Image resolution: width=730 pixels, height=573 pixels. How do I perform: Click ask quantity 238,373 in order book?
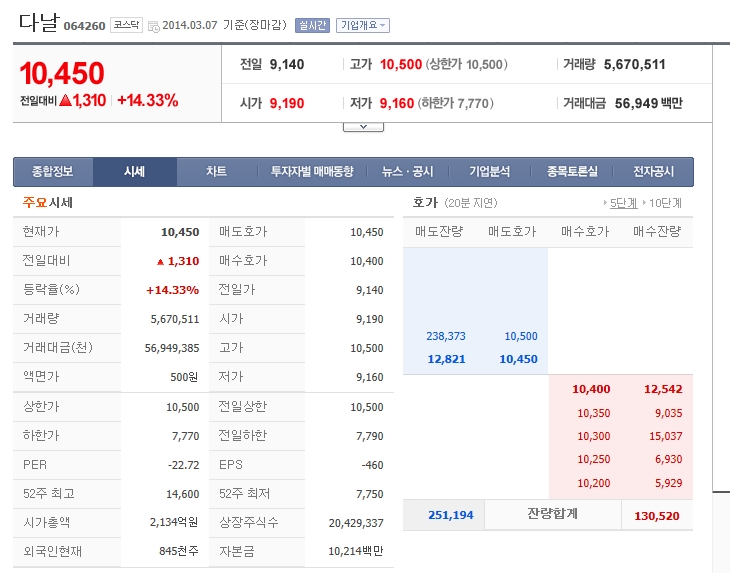coord(446,336)
